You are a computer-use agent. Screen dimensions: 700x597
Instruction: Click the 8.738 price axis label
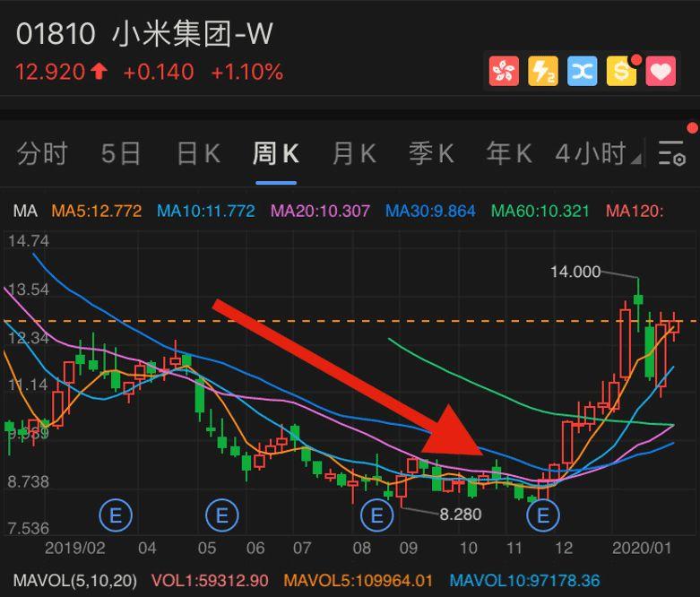(x=29, y=481)
